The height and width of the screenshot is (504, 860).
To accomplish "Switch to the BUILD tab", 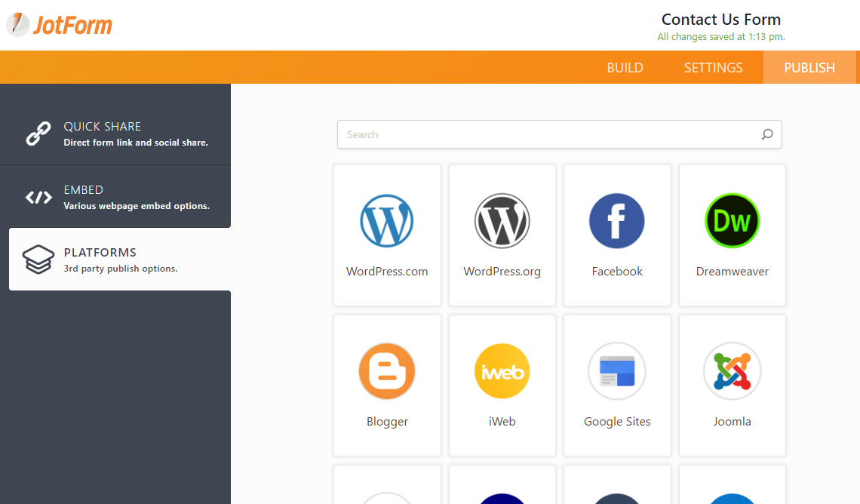I will [x=625, y=68].
